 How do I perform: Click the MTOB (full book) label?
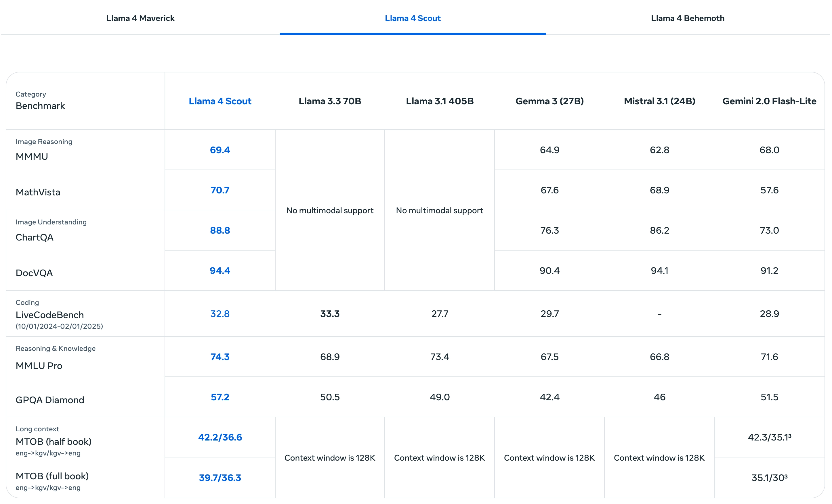tap(52, 476)
